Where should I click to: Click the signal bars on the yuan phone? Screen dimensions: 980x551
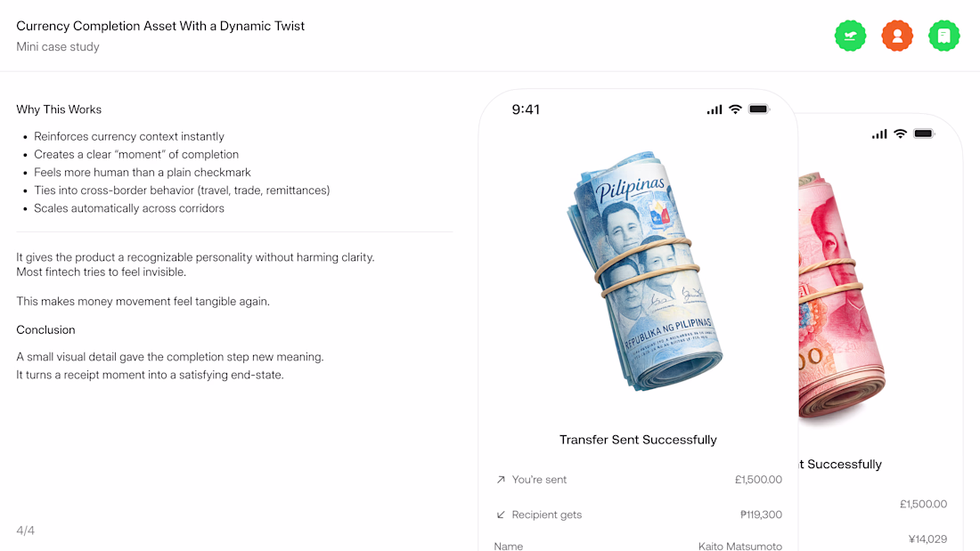(x=879, y=134)
